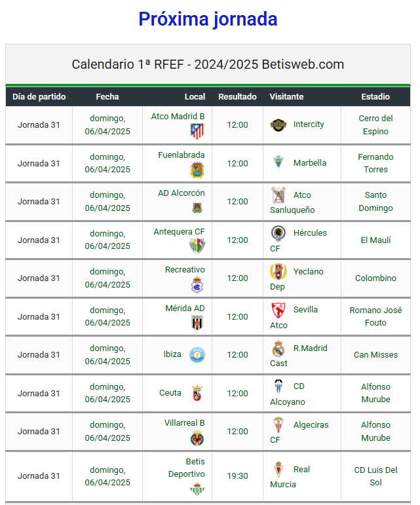Viewport: 420px width, 505px height.
Task: Click the R.Madrid Cast crest
Action: [x=278, y=348]
